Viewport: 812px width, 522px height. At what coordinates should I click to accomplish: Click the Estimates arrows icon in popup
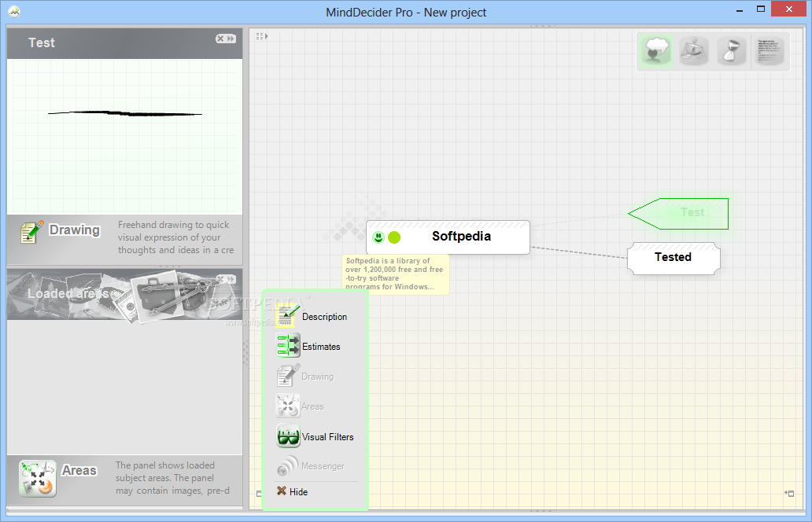click(288, 345)
